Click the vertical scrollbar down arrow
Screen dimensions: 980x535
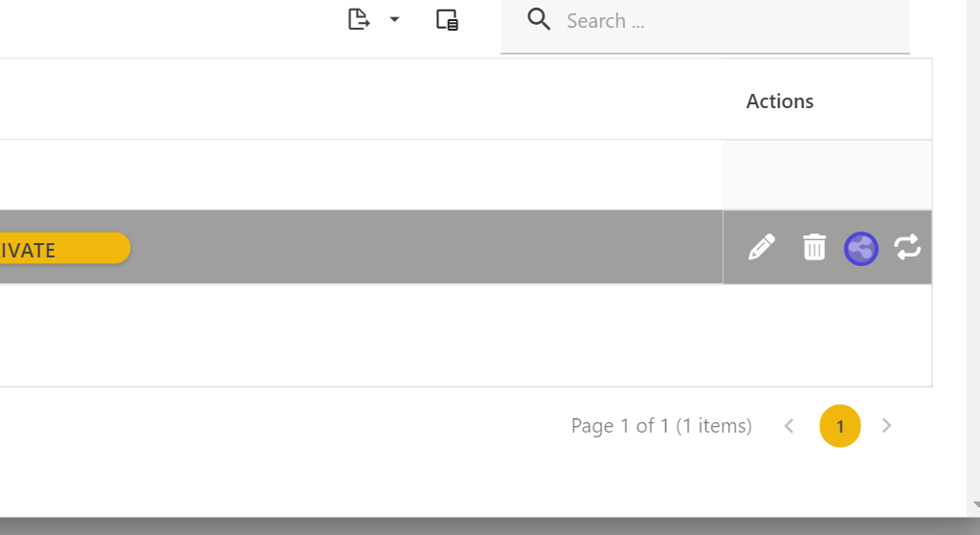[x=974, y=506]
